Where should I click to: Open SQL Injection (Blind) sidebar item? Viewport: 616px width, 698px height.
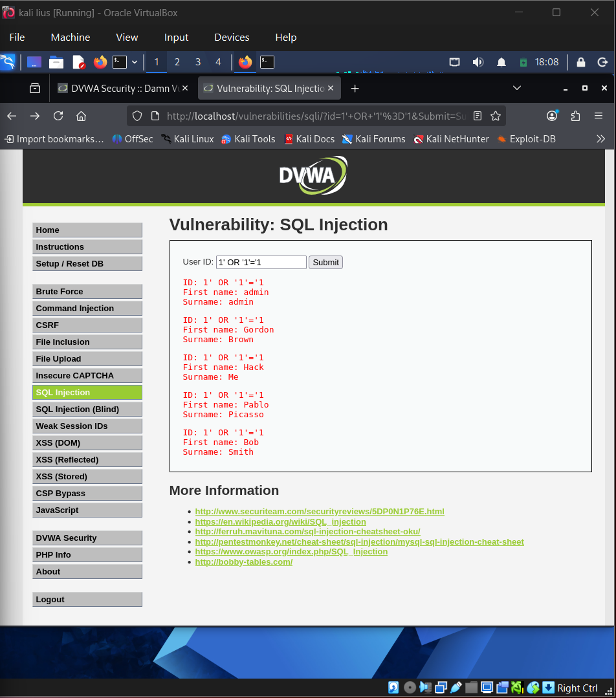(x=87, y=409)
